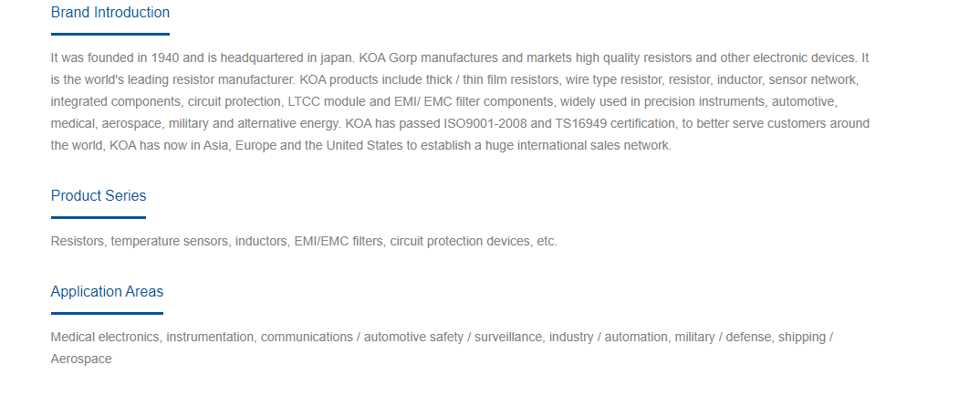Click the word 'Aerospace' on the last line

point(81,360)
